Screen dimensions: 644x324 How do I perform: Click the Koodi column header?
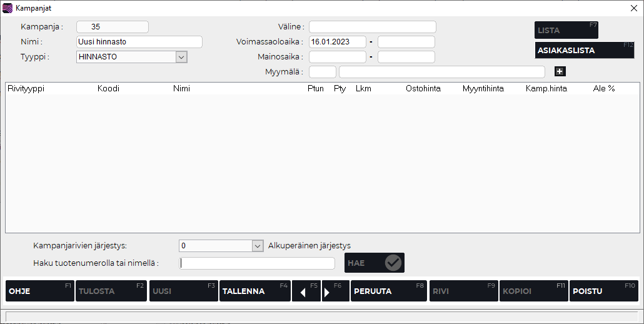click(108, 89)
